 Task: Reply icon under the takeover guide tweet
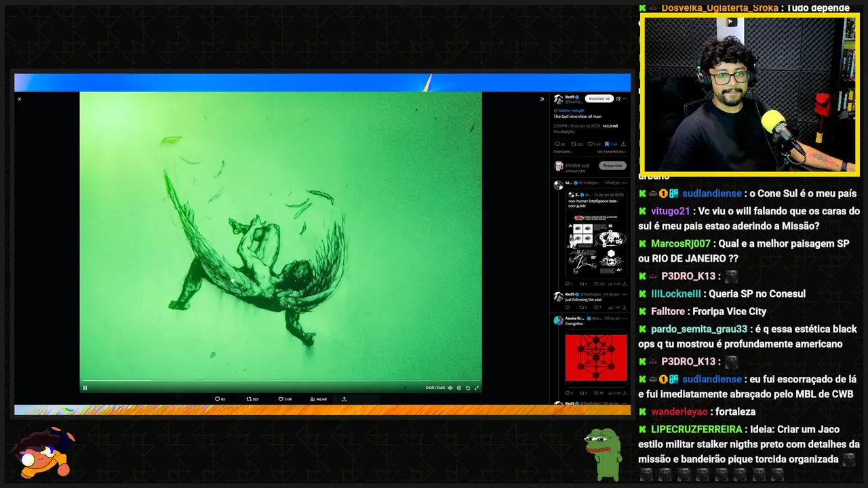click(568, 284)
